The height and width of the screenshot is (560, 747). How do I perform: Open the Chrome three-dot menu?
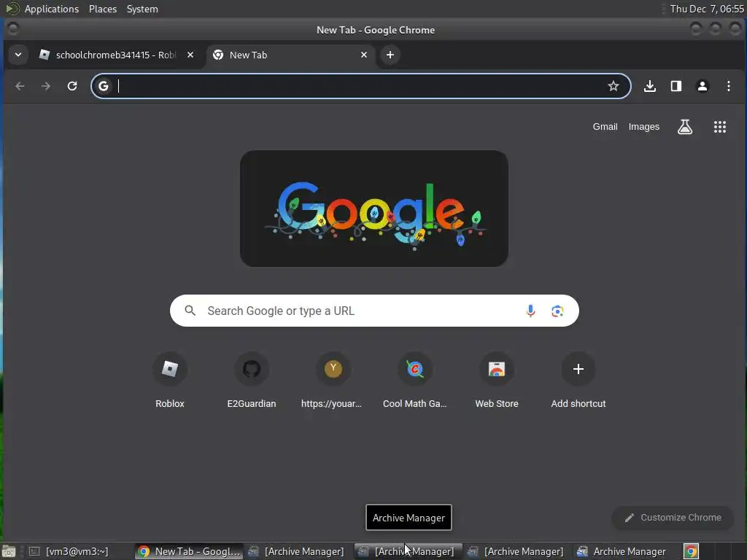pos(729,86)
